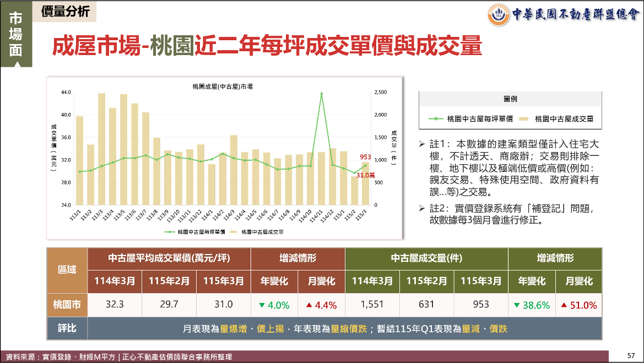This screenshot has width=644, height=363.
Task: Click the volume cell 953 in table
Action: coord(480,304)
